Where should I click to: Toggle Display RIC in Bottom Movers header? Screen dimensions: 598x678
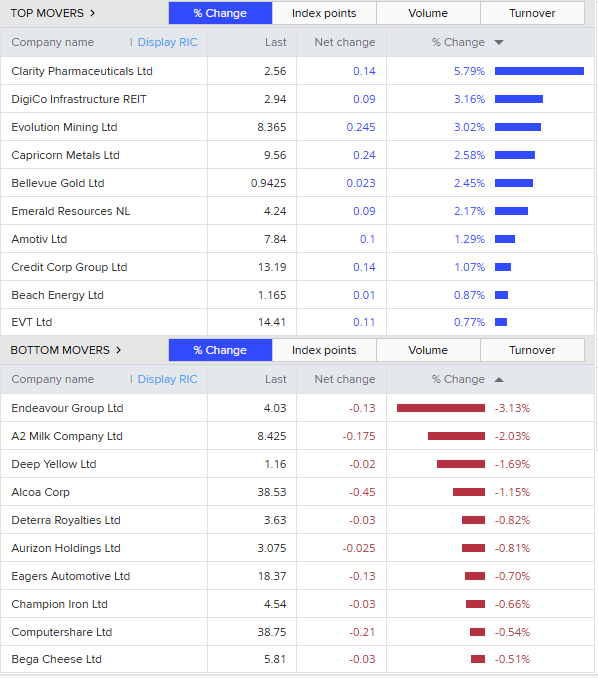(x=167, y=379)
